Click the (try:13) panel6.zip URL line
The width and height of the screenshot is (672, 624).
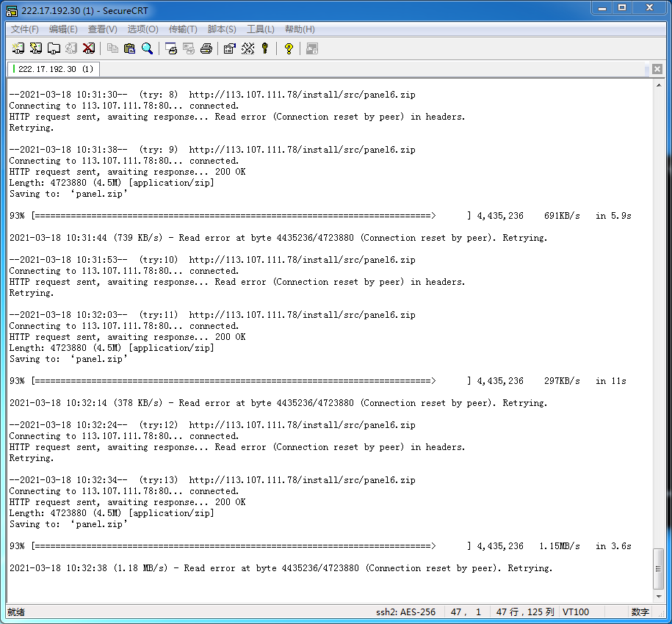(x=212, y=480)
